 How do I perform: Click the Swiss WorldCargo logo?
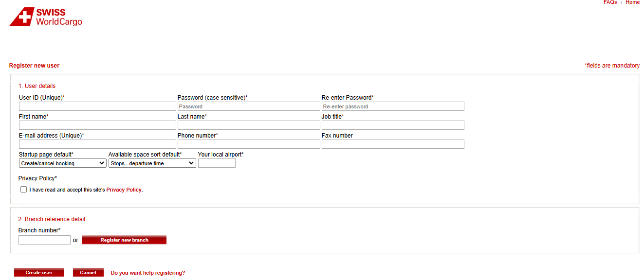click(x=46, y=17)
